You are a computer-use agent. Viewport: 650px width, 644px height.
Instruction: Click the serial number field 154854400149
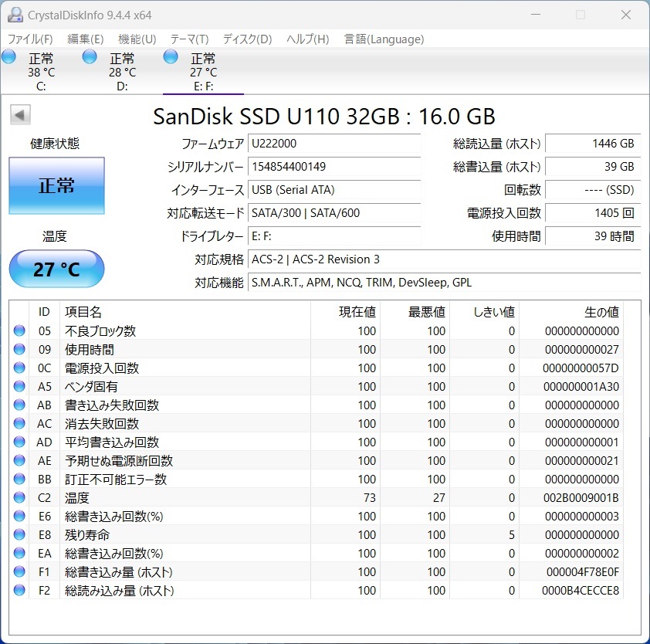tap(334, 167)
